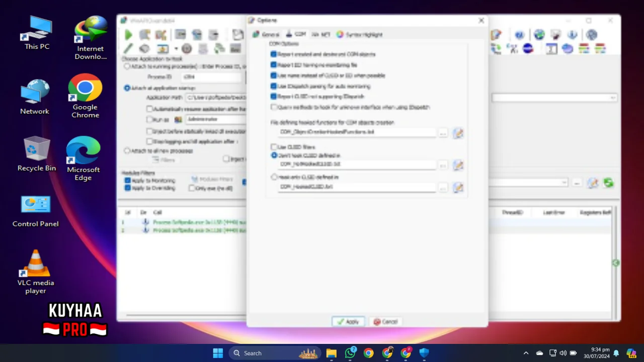Image resolution: width=644 pixels, height=362 pixels.
Task: Enable Query methods to hook for unknown interface
Action: tap(274, 107)
